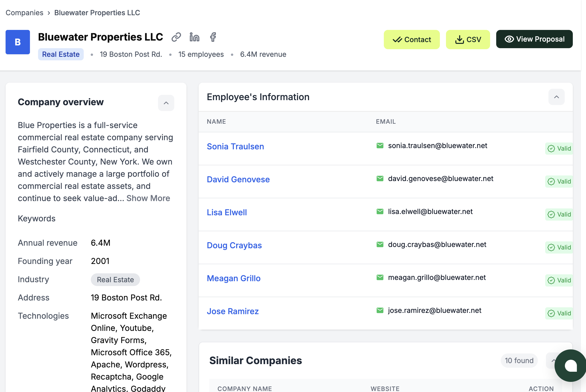Viewport: 586px width, 392px height.
Task: Open Meagan Grillo's profile link
Action: [x=234, y=278]
